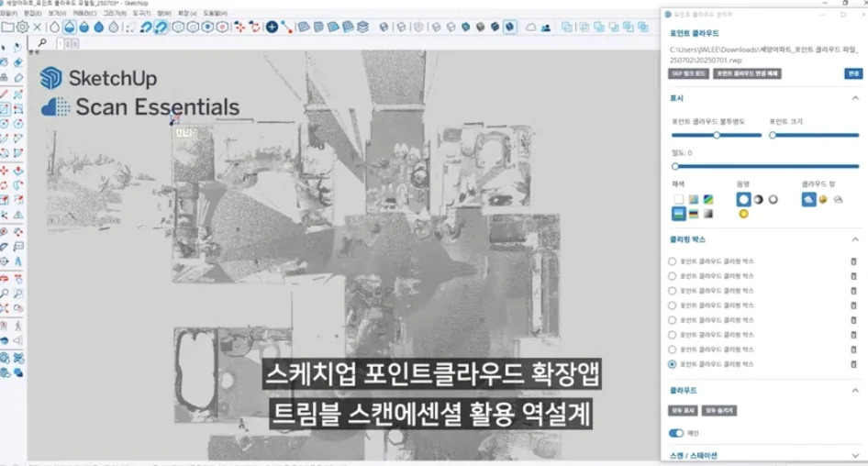Select the highlighted cloud view icon
Screen dimensions: 868x466
(808, 199)
